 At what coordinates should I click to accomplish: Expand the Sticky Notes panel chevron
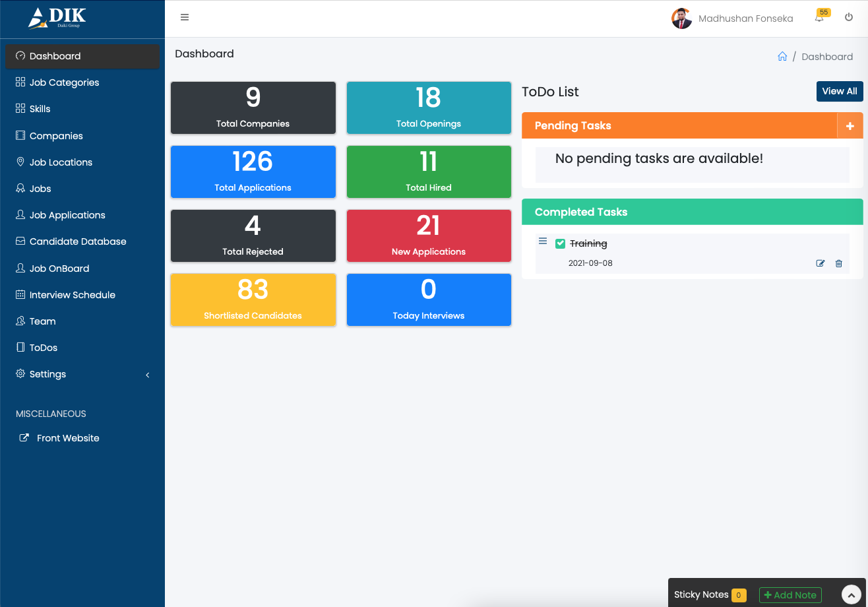(852, 594)
